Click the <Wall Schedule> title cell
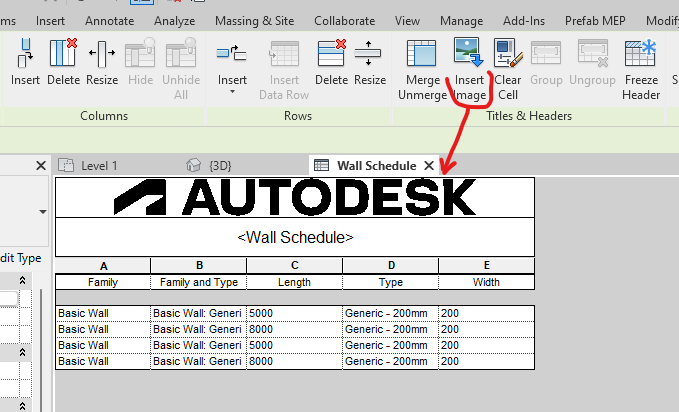This screenshot has width=679, height=412. 295,237
